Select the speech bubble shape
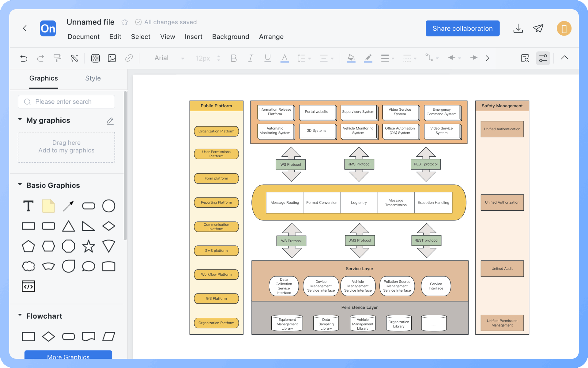The width and height of the screenshot is (588, 368). click(x=89, y=266)
